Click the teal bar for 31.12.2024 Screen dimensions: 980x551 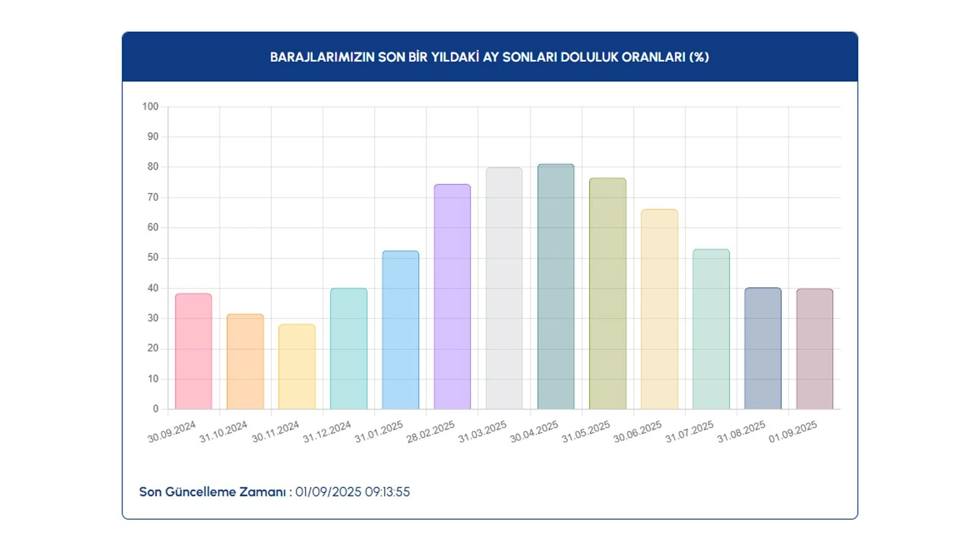pos(349,349)
